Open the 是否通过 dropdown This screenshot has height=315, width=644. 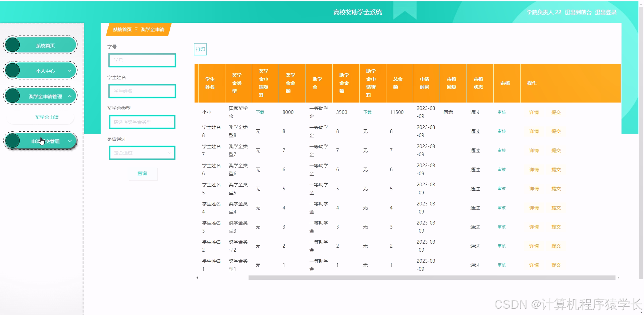142,152
